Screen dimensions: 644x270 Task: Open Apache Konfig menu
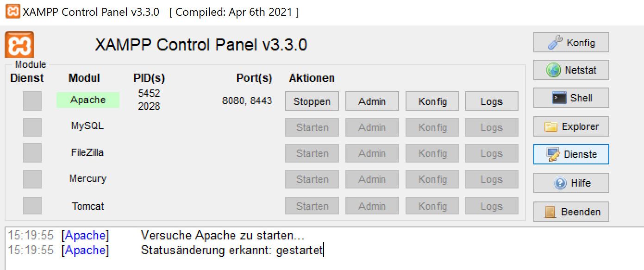coord(432,101)
